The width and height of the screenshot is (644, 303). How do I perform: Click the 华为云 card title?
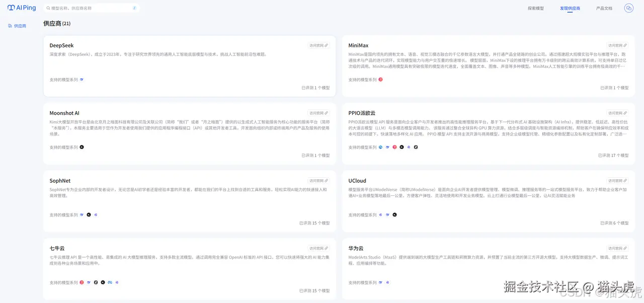[x=356, y=248]
